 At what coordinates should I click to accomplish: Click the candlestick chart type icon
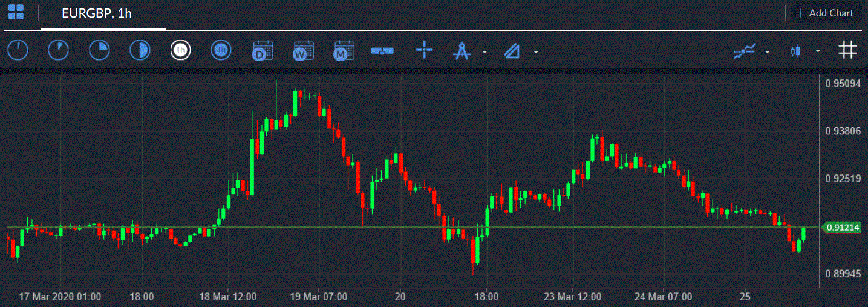coord(795,51)
